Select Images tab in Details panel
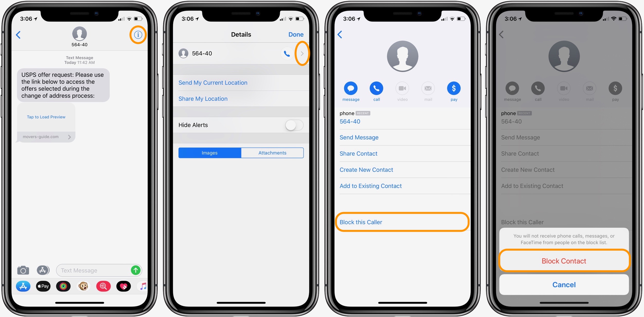This screenshot has height=317, width=644. point(210,152)
